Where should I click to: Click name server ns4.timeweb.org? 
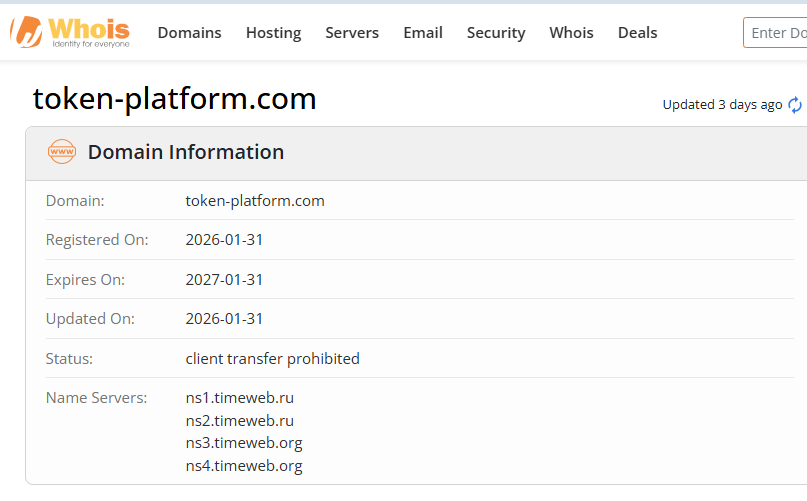(x=244, y=465)
